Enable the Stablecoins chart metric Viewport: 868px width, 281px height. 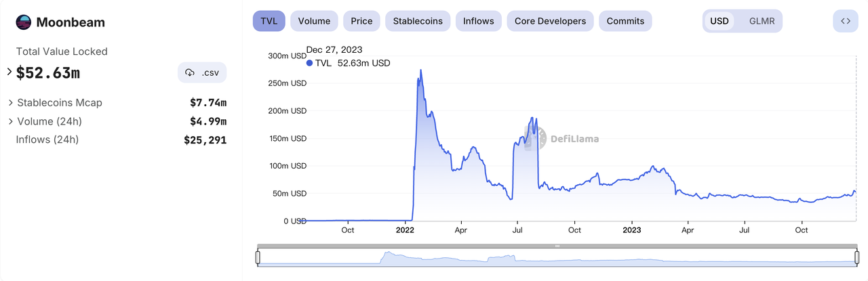pos(418,21)
